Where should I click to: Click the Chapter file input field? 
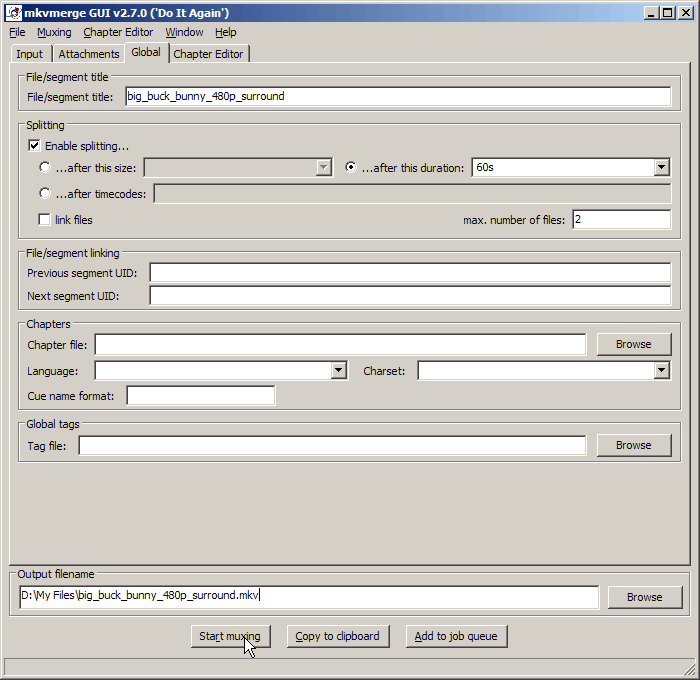[x=340, y=345]
